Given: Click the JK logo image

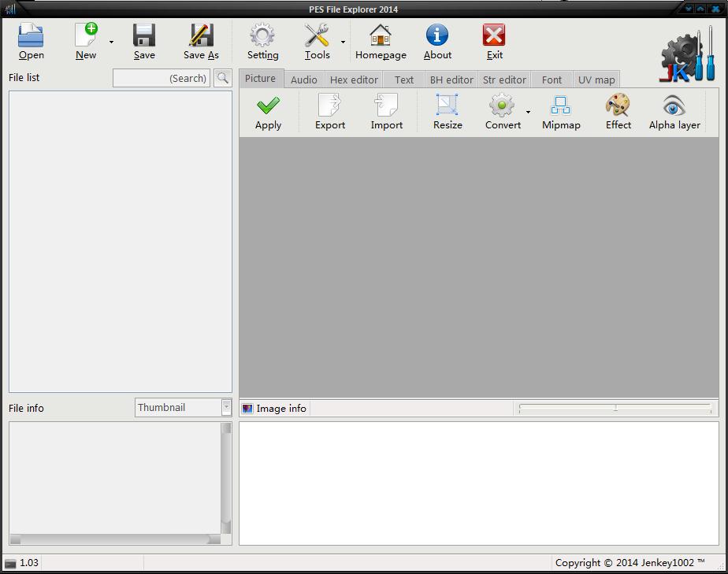Looking at the screenshot, I should pyautogui.click(x=688, y=54).
